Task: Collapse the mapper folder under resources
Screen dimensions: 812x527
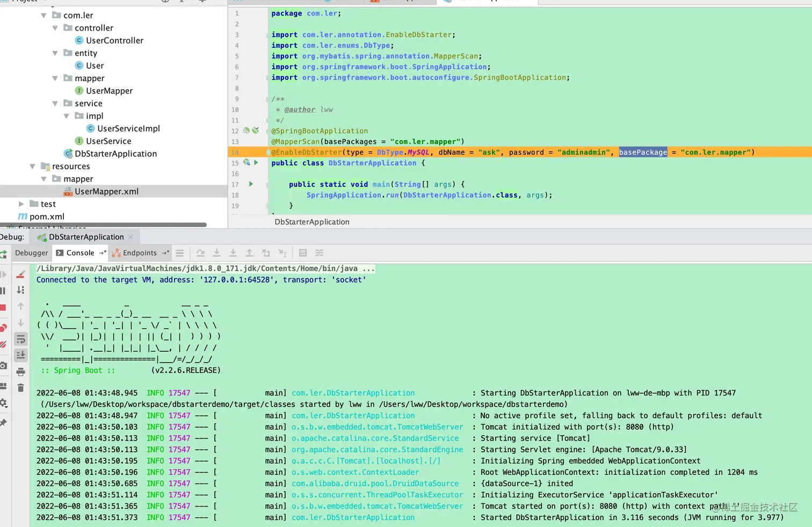Action: point(44,179)
